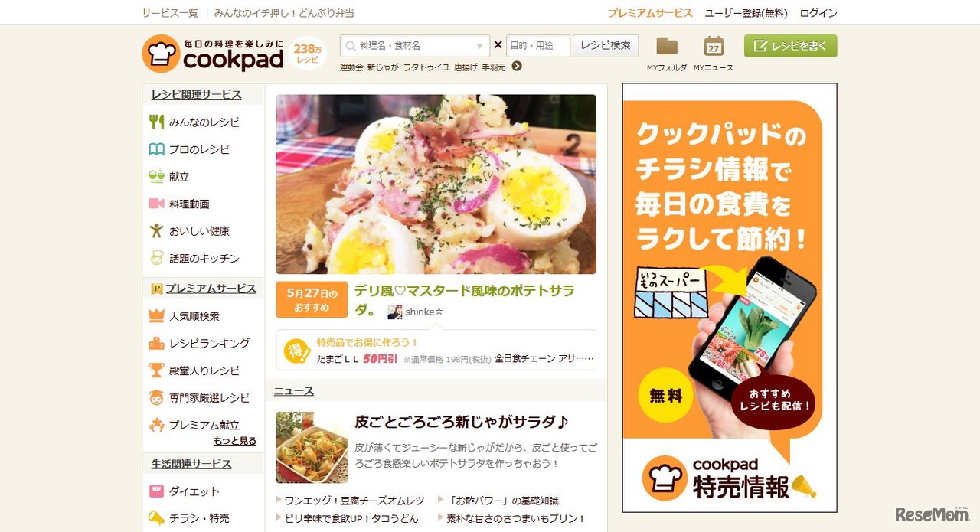980x532 pixels.
Task: Expand the 料理名・食材名 dropdown arrow
Action: 480,46
